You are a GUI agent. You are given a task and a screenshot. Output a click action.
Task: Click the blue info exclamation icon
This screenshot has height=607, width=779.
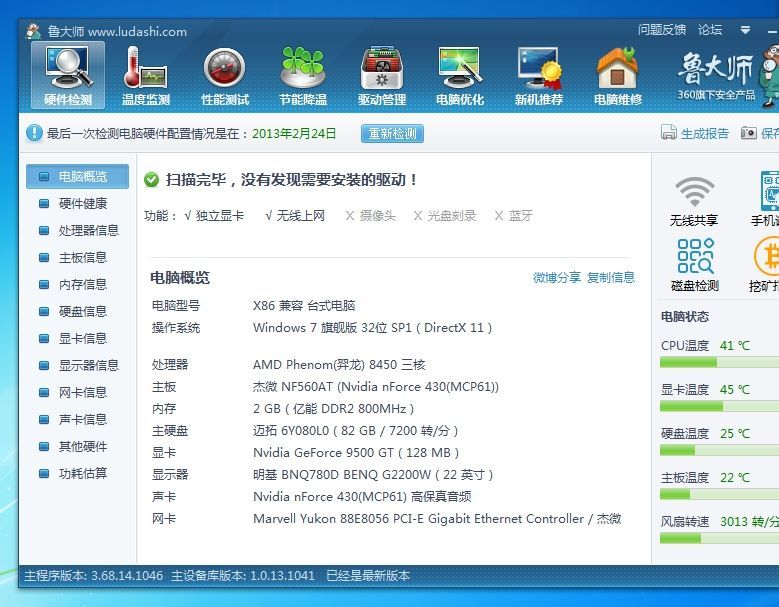click(x=34, y=133)
